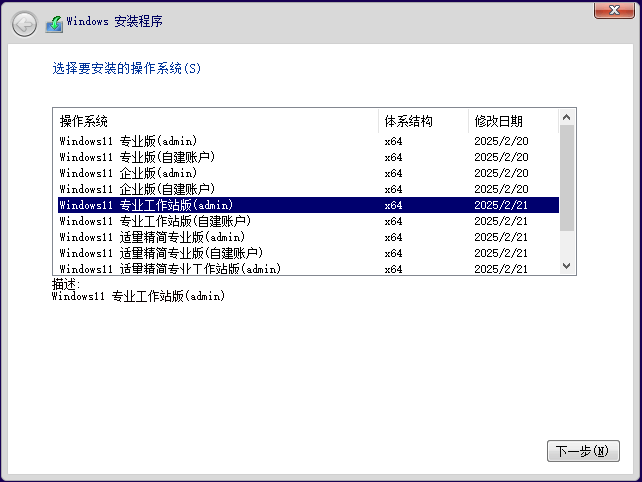The width and height of the screenshot is (642, 482).
Task: Select highlighted Windows11 专业工作站版(admin) row
Action: click(x=308, y=205)
